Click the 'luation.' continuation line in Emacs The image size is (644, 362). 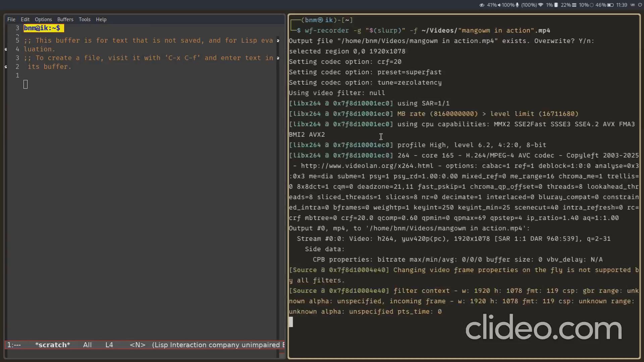(39, 49)
